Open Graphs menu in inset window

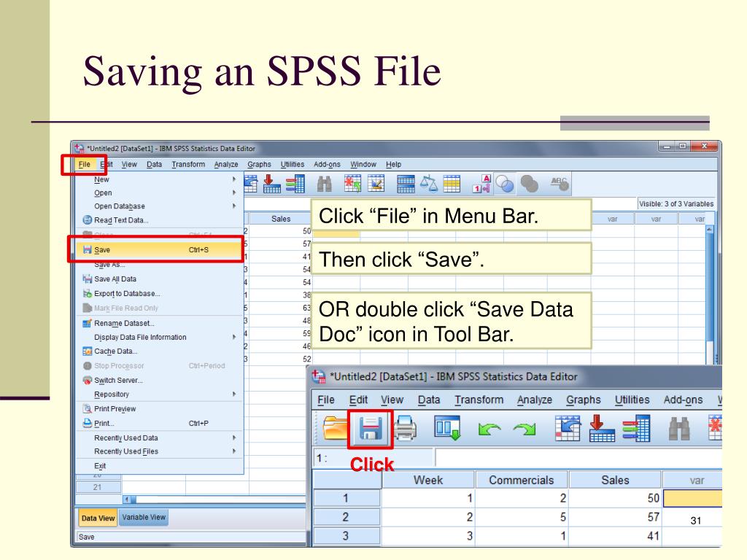(x=583, y=400)
